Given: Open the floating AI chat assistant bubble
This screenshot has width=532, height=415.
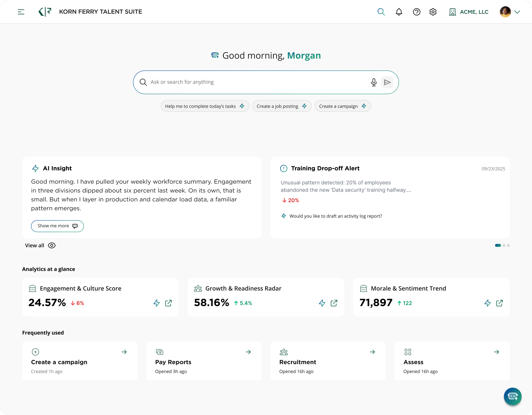Looking at the screenshot, I should [512, 396].
